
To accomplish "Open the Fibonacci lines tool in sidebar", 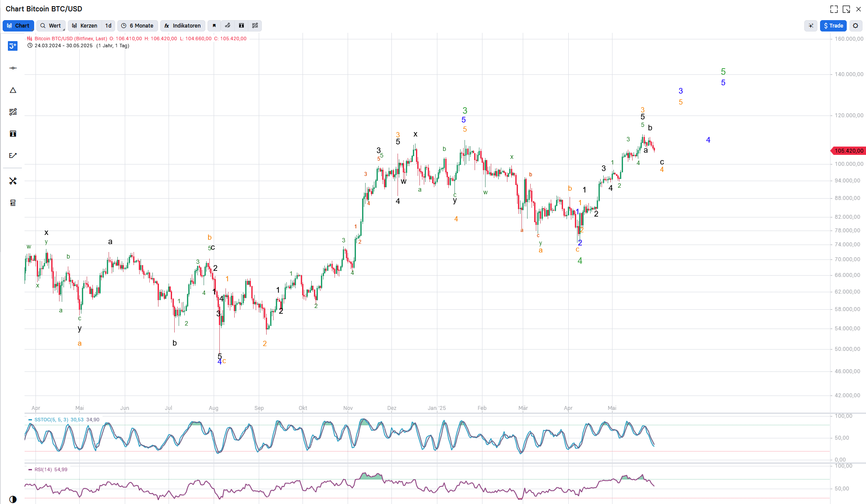I will (x=13, y=112).
